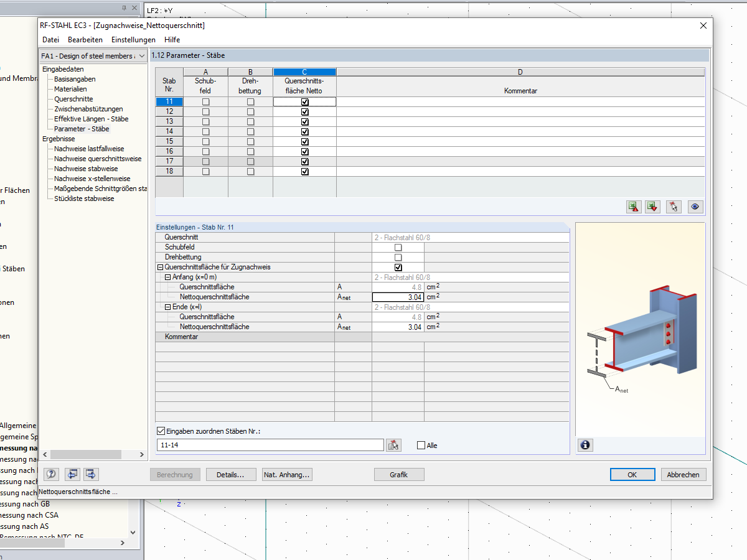Uncheck Eingaben zuordnen Stäben Nr. checkbox

(x=162, y=431)
